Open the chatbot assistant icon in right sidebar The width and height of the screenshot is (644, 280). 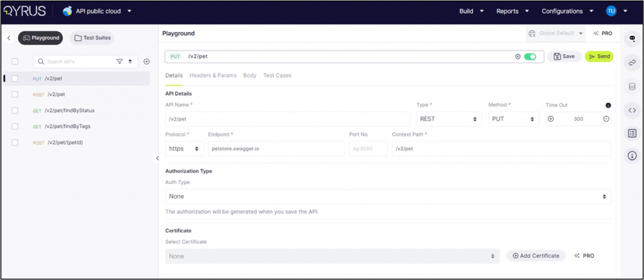click(632, 39)
